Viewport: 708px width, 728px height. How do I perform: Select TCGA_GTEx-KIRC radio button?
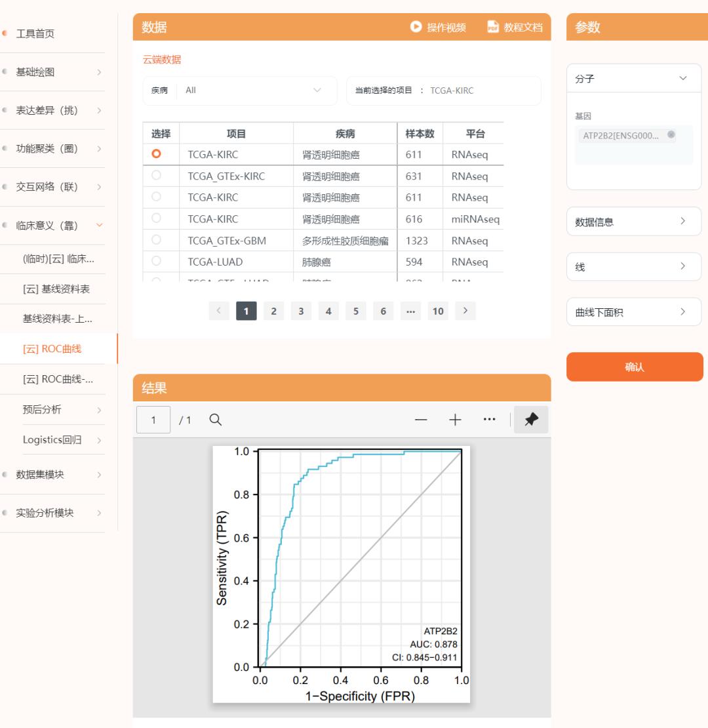pos(157,175)
